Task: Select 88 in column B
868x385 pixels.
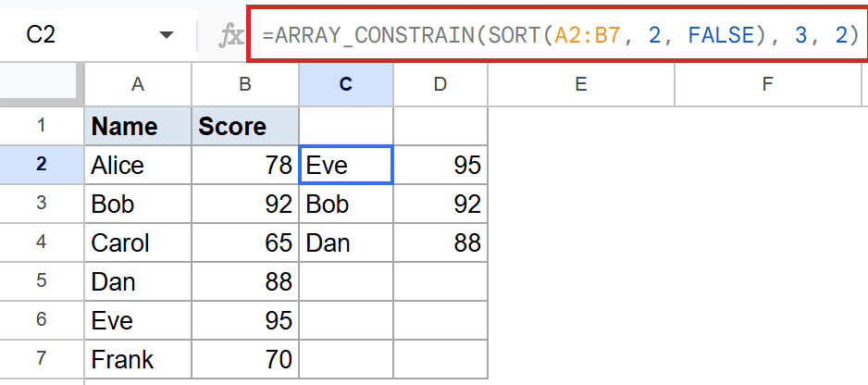Action: pyautogui.click(x=245, y=281)
